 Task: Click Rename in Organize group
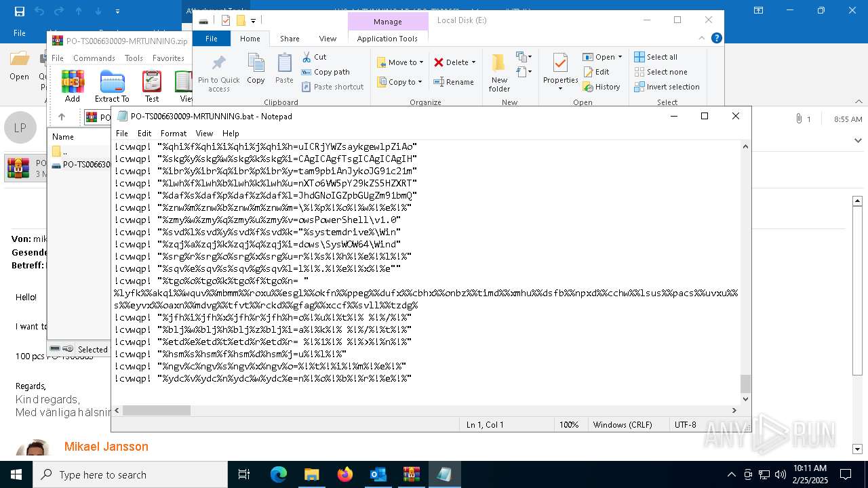pos(454,82)
